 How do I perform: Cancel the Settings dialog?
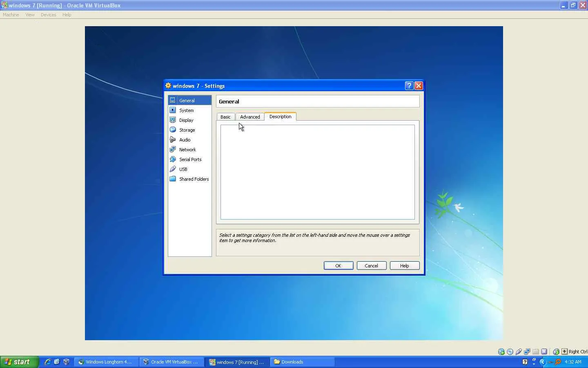pos(372,266)
